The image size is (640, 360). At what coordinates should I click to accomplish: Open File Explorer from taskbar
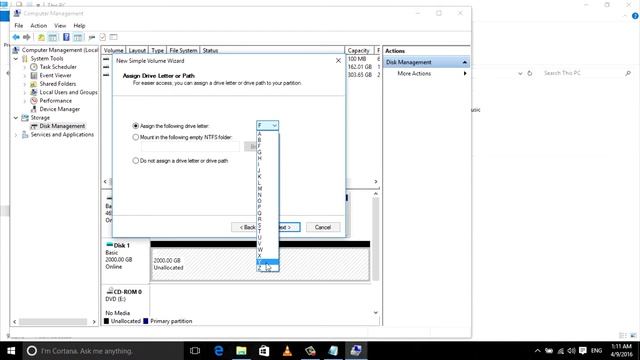(241, 351)
